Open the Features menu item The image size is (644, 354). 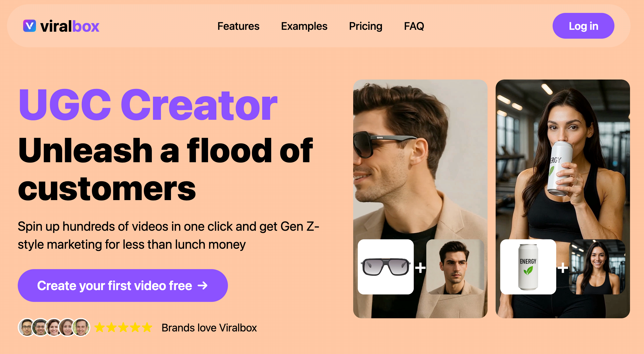pos(238,26)
